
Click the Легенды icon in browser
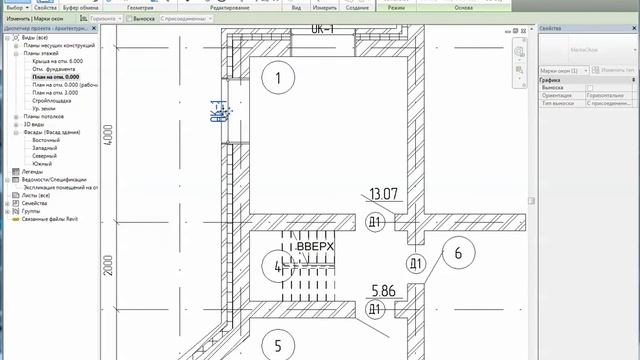[16, 172]
